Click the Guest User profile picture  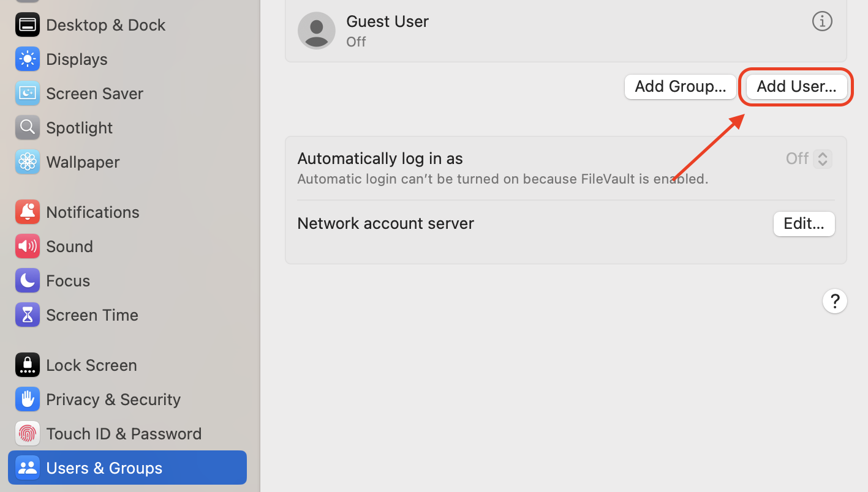pyautogui.click(x=316, y=30)
